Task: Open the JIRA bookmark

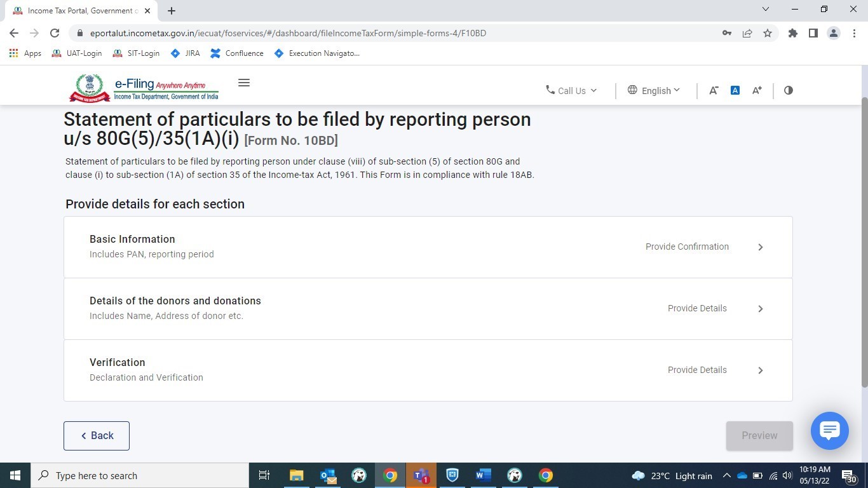Action: pyautogui.click(x=185, y=53)
